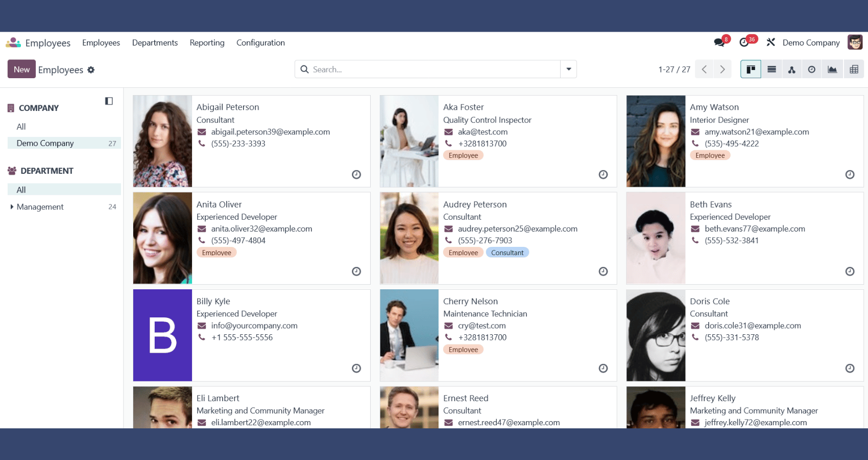Image resolution: width=868 pixels, height=460 pixels.
Task: Click Consultant tag on Audrey Peterson card
Action: [x=507, y=252]
